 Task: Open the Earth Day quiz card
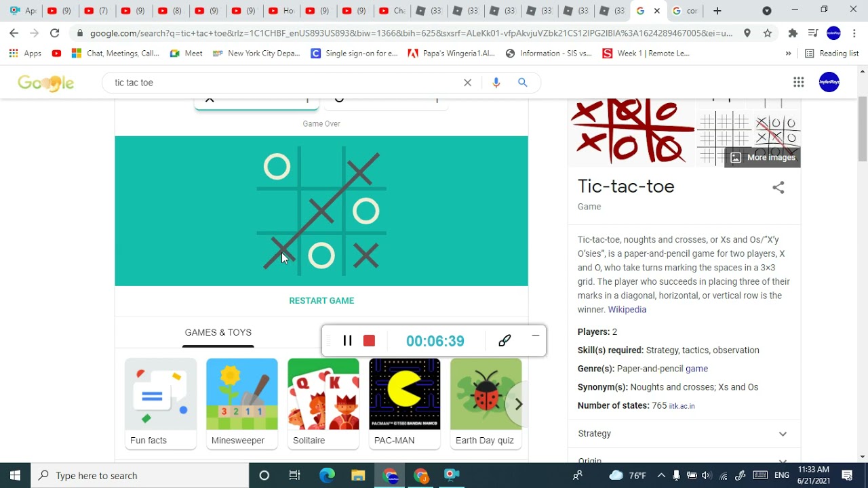coord(486,403)
